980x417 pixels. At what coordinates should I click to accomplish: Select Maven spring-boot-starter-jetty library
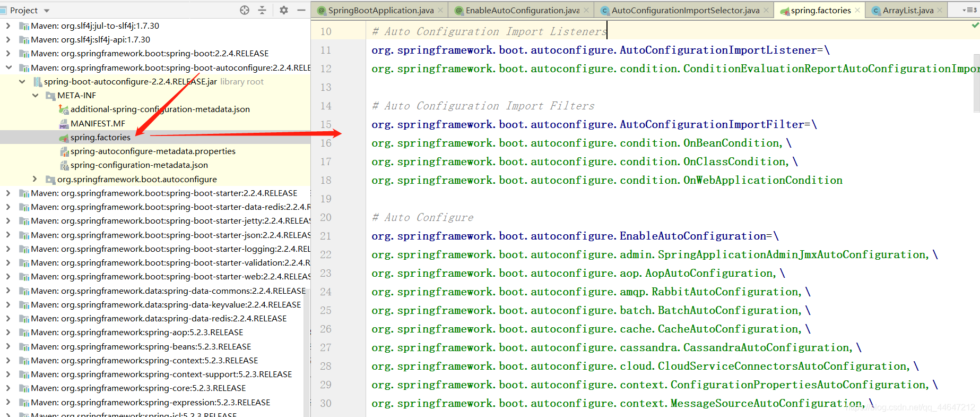[x=170, y=220]
